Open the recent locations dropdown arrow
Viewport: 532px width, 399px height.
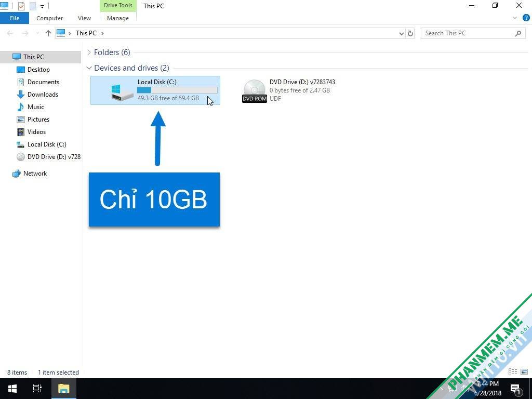[37, 33]
